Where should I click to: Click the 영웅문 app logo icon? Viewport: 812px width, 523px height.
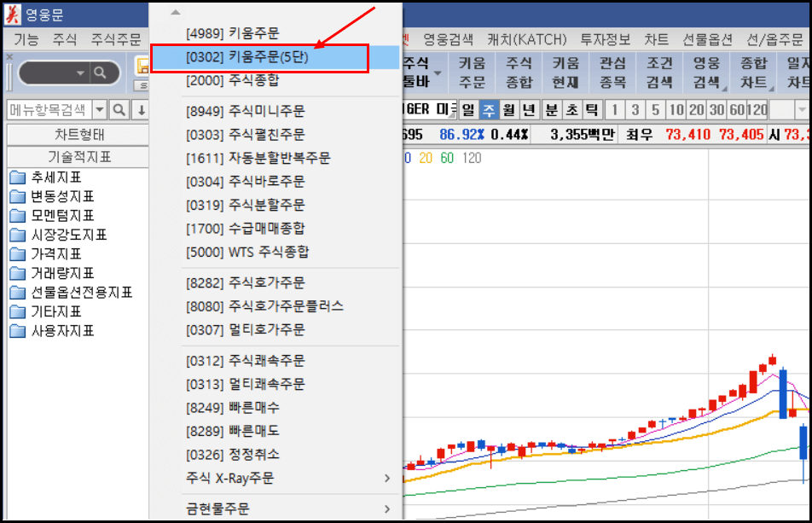tap(13, 15)
